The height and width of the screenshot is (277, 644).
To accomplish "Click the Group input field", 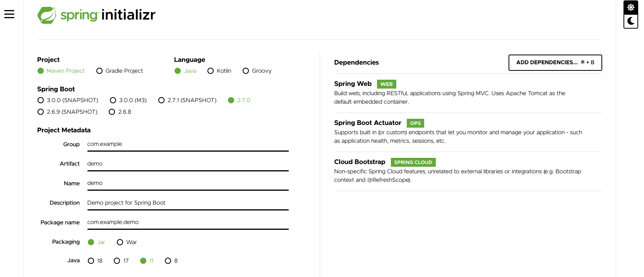I will click(x=188, y=144).
